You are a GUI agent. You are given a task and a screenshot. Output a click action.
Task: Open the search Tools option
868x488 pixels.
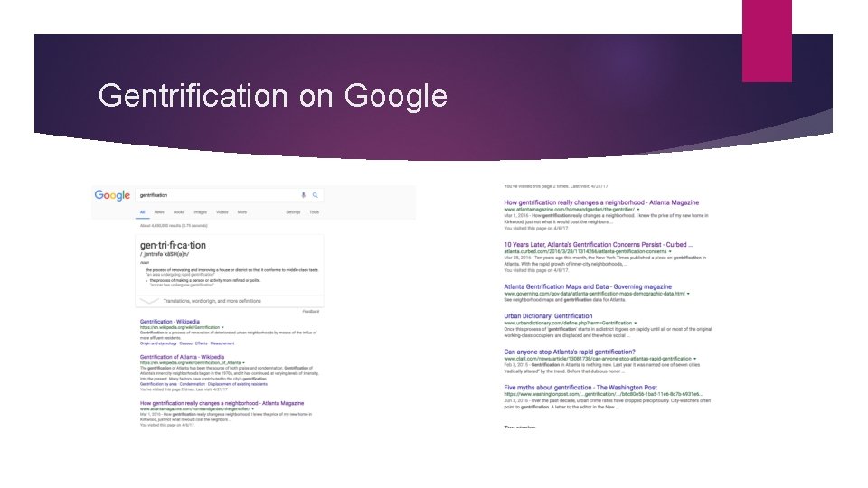pyautogui.click(x=314, y=212)
